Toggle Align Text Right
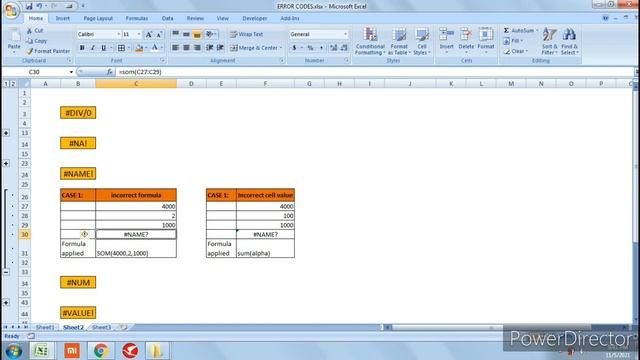The width and height of the screenshot is (640, 360). [197, 48]
